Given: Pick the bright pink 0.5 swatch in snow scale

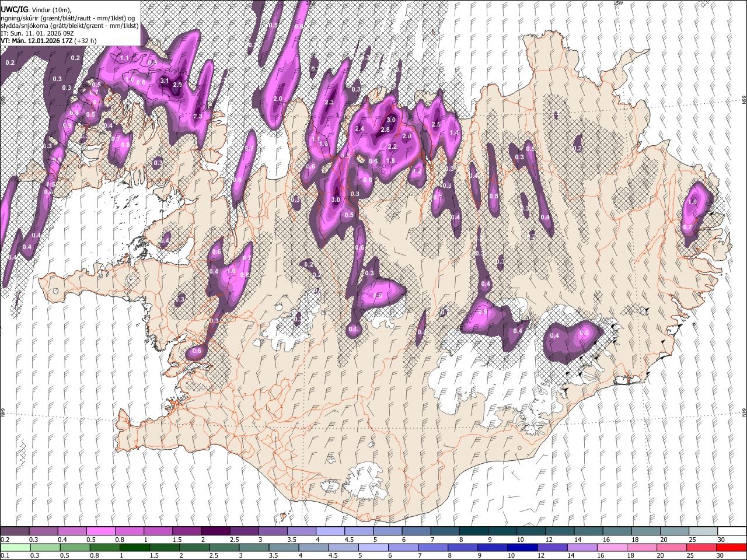Looking at the screenshot, I should [101, 531].
